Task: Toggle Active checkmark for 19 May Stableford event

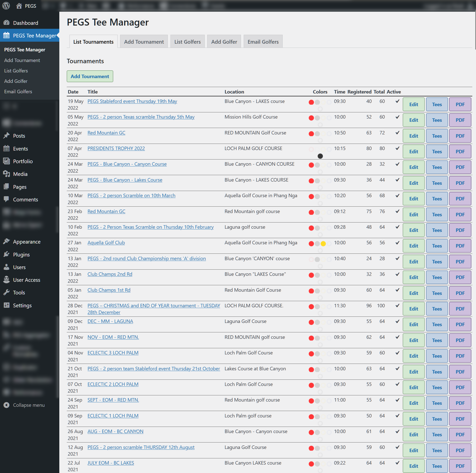Action: [397, 101]
